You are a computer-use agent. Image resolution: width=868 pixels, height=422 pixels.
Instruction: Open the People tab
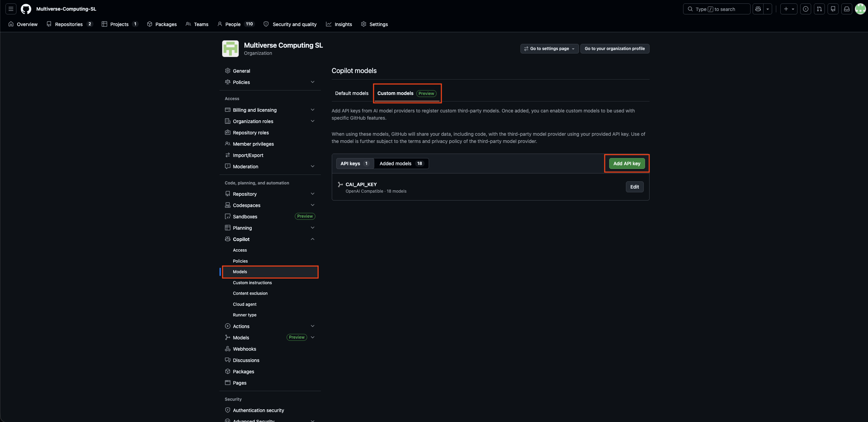pyautogui.click(x=236, y=24)
